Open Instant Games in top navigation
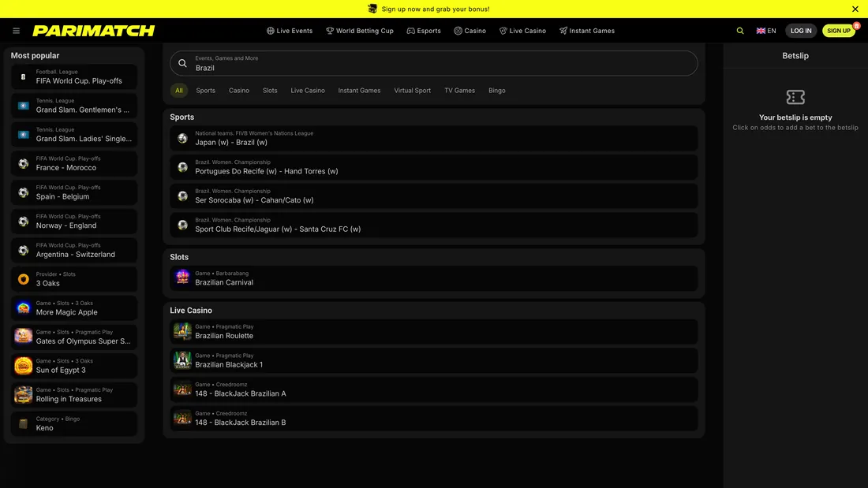 587,31
